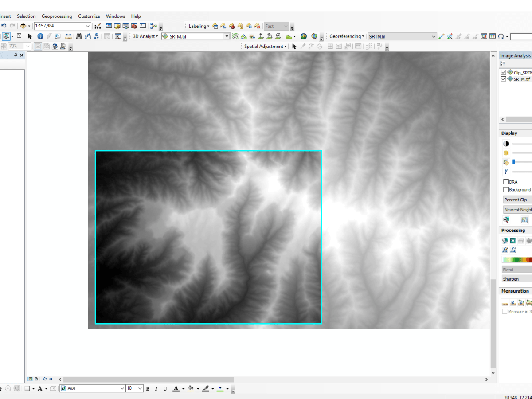532x399 pixels.
Task: Open Image Analysis options icon
Action: [x=503, y=63]
